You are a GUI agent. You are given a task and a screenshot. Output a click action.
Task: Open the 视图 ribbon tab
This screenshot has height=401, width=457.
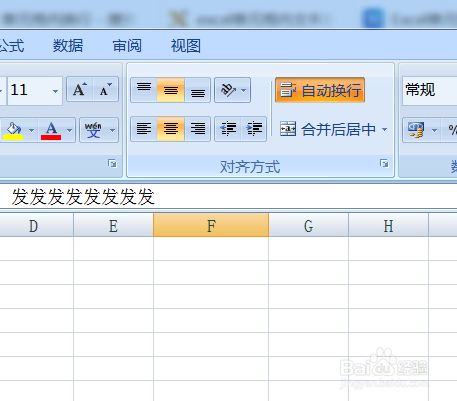point(186,46)
